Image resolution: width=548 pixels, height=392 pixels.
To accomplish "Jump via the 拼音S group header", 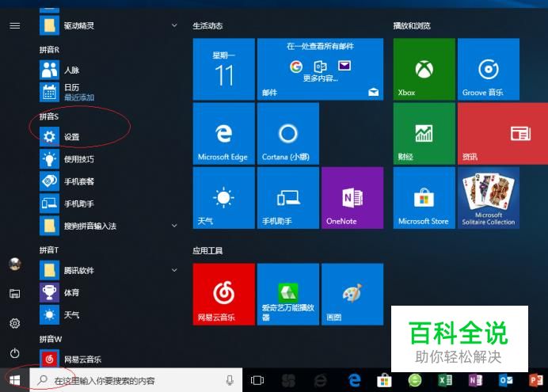I will click(x=49, y=116).
